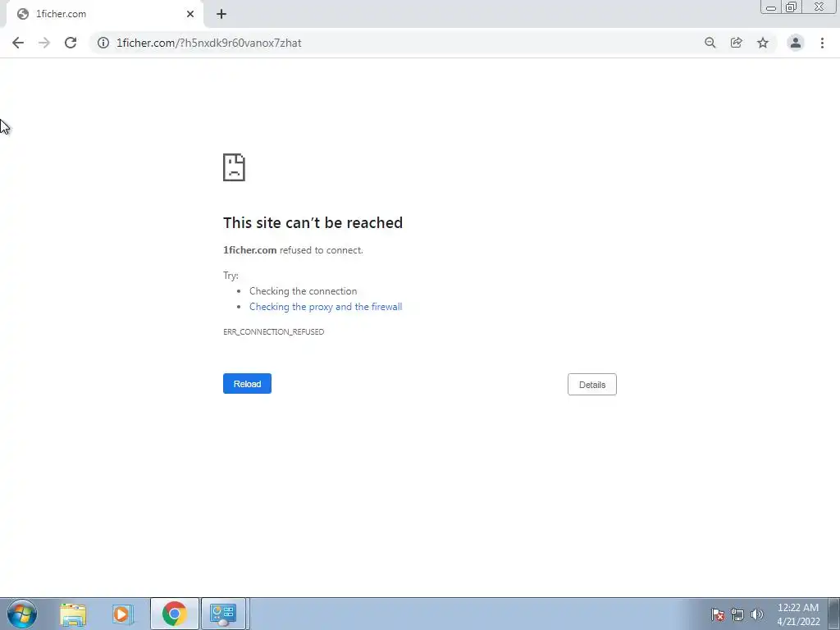Restore down the Chrome window

coord(792,7)
